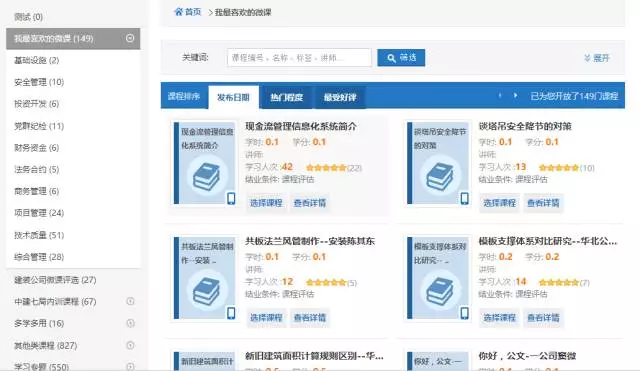
Task: Open 综合管理 (28) category
Action: point(39,257)
